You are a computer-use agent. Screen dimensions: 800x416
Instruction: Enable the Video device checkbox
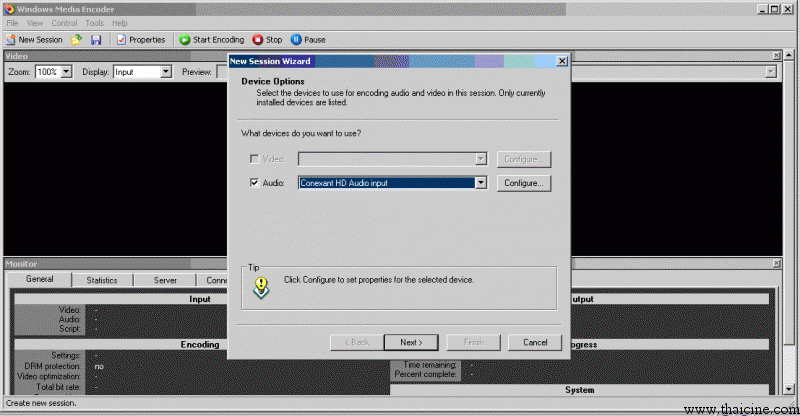254,159
